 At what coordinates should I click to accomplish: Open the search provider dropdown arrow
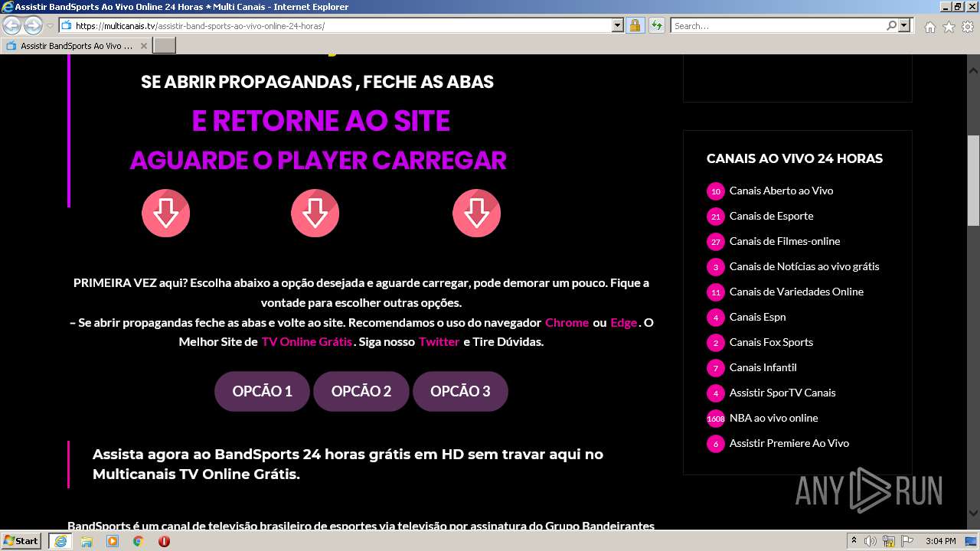click(904, 25)
